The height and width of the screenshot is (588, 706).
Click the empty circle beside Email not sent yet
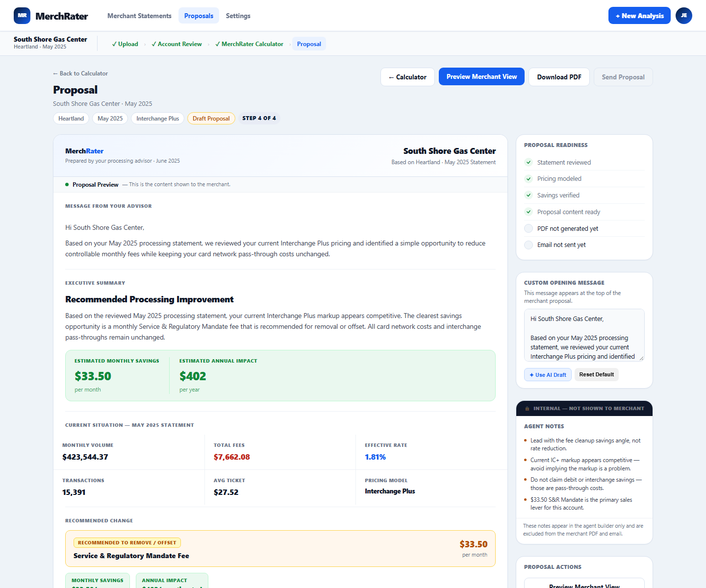point(529,245)
